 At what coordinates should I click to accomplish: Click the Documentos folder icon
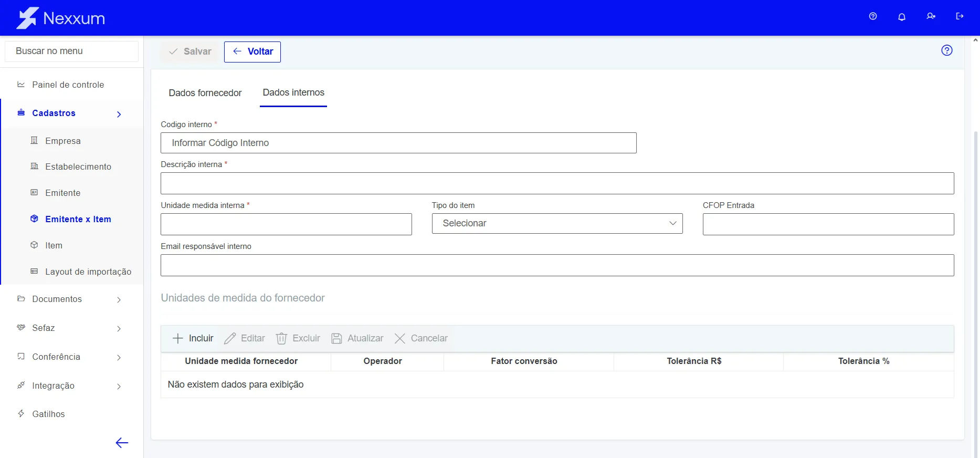pyautogui.click(x=21, y=298)
